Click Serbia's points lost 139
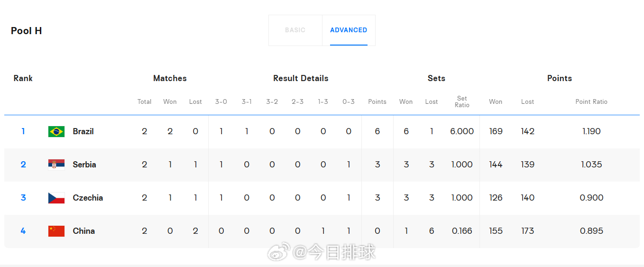Screen dimensions: 644x267 click(527, 165)
